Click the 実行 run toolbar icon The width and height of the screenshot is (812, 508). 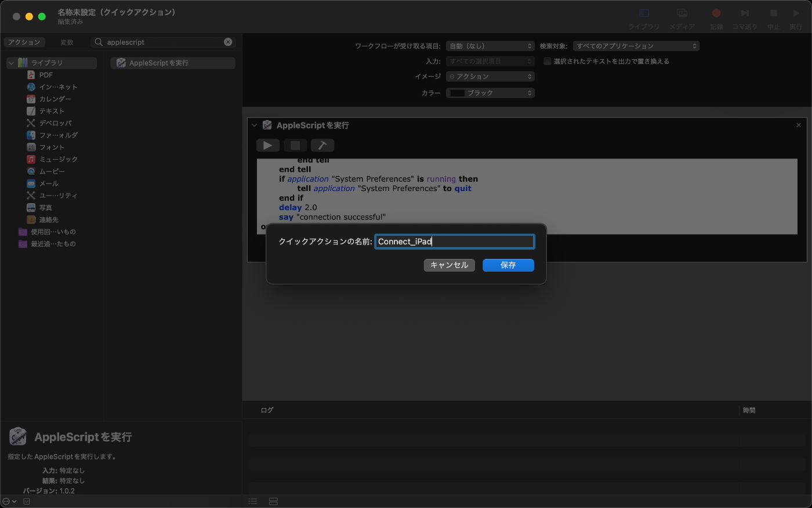point(796,13)
